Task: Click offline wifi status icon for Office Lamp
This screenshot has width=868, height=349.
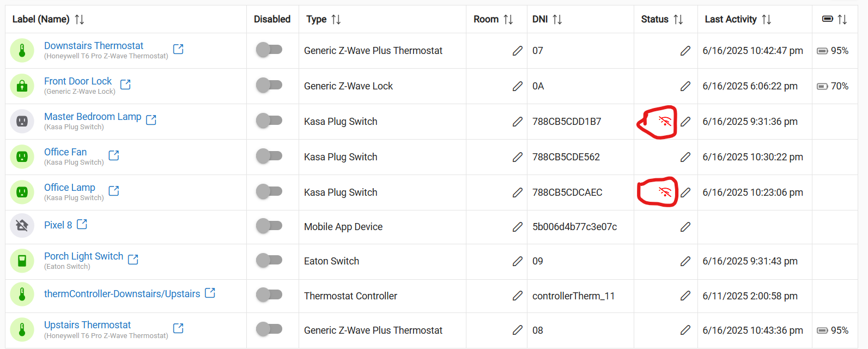Action: (665, 192)
